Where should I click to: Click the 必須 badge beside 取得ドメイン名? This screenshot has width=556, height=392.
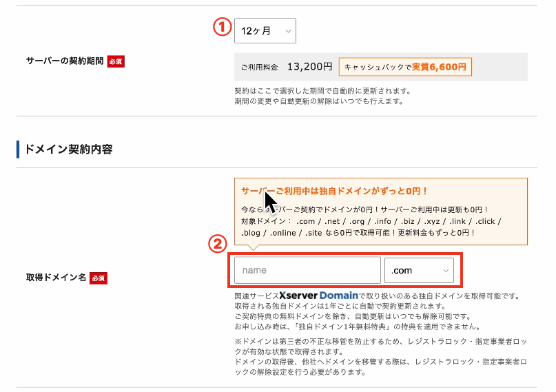[98, 278]
